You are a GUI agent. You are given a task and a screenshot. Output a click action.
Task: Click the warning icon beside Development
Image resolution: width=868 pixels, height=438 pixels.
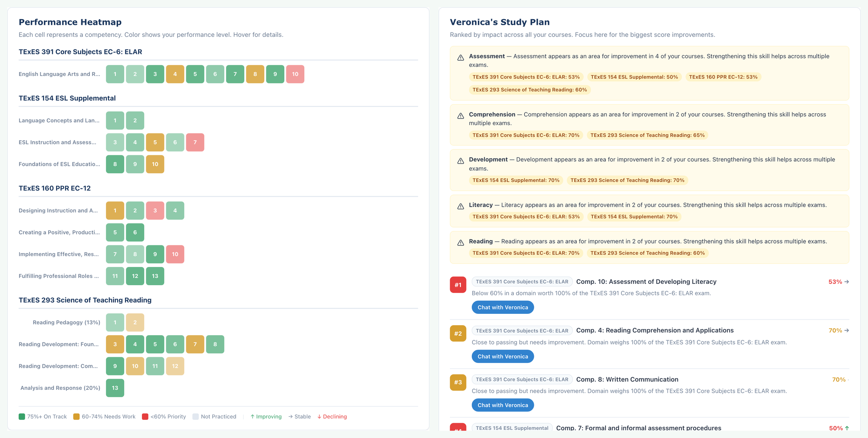click(460, 161)
